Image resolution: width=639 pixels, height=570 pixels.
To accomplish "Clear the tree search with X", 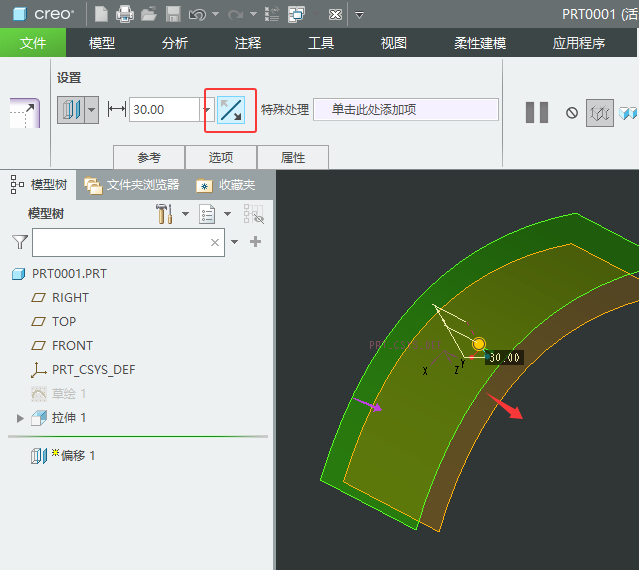I will (215, 242).
